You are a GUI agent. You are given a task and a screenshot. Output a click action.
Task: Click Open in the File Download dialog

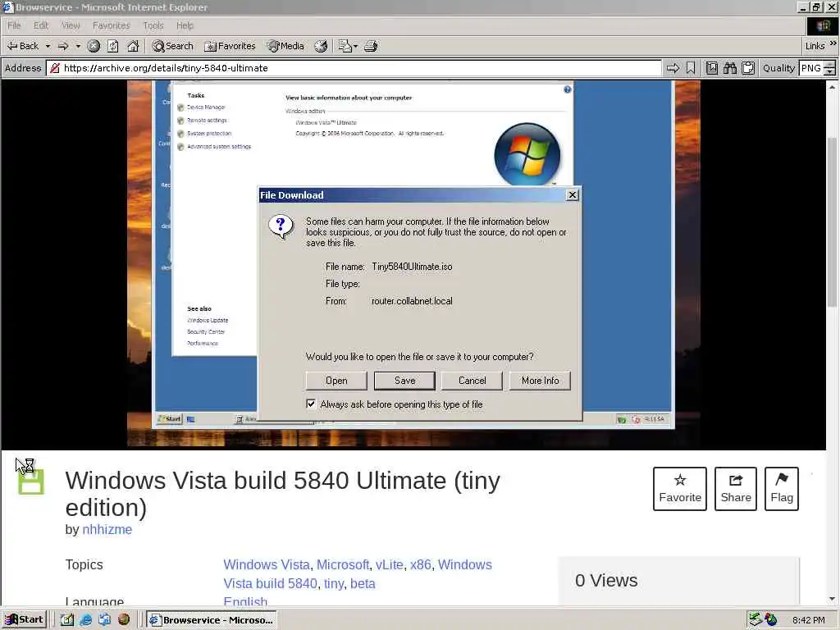pos(336,381)
